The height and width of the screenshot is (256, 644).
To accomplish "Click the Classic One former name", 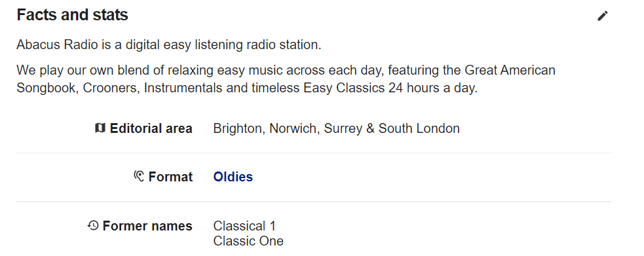I will pyautogui.click(x=248, y=241).
